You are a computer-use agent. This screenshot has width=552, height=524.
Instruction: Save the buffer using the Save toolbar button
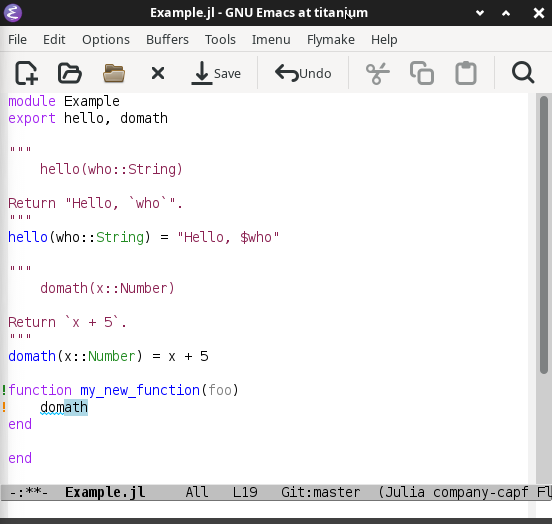pyautogui.click(x=216, y=73)
